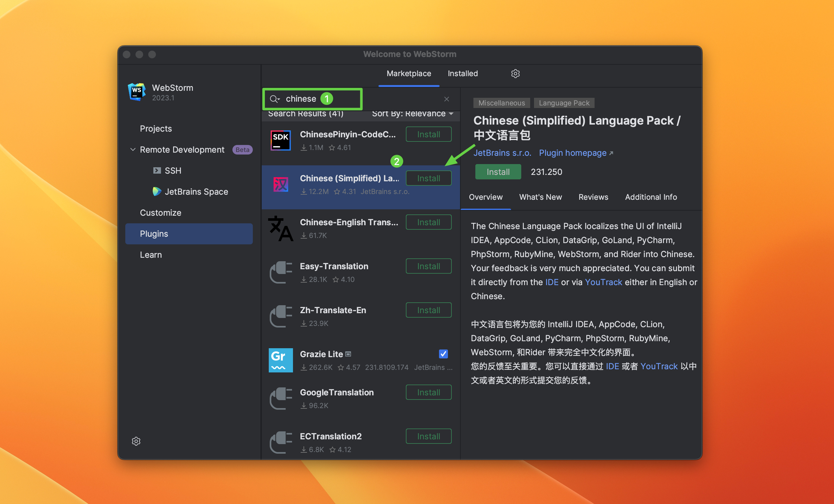This screenshot has width=834, height=504.
Task: Click the ECTranslation2 plugin icon
Action: coord(281,443)
